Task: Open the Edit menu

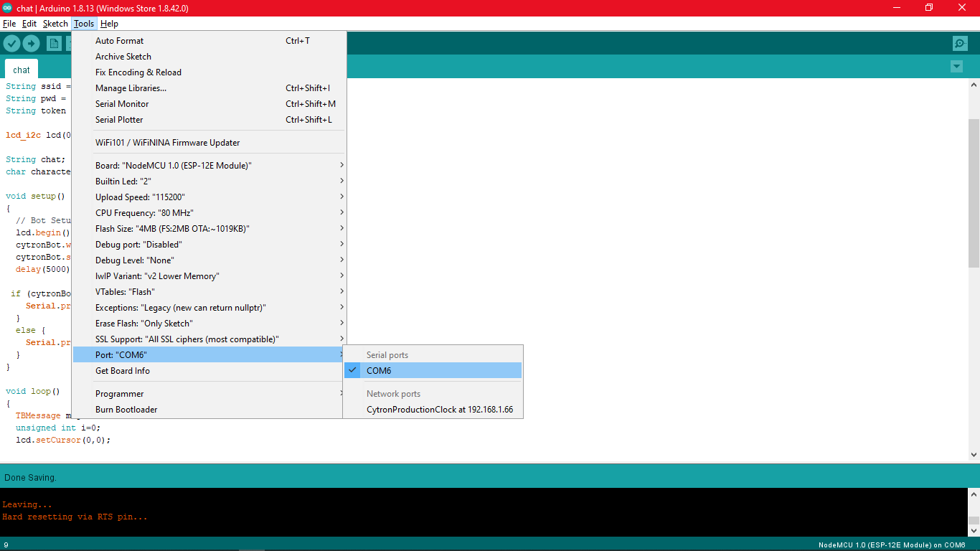Action: click(29, 24)
